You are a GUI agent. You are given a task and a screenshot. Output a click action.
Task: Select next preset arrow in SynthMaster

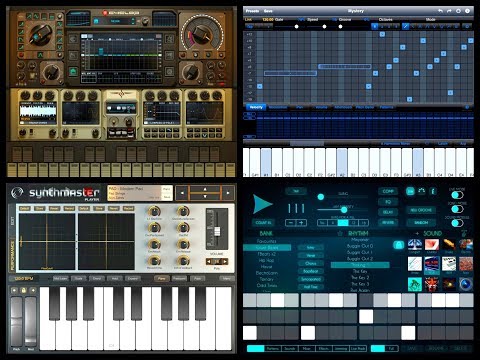(228, 193)
